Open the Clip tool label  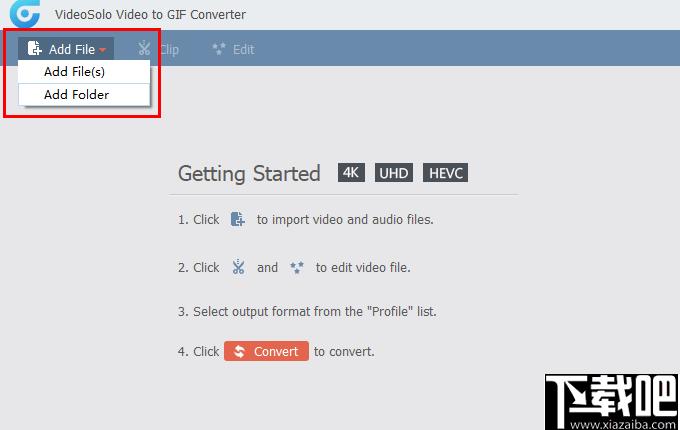[x=169, y=50]
